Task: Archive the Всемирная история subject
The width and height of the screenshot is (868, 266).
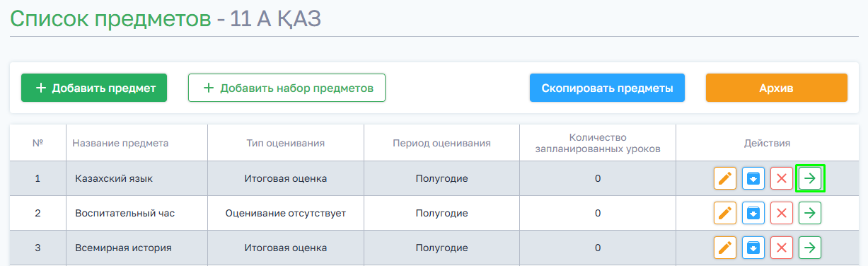Action: pyautogui.click(x=753, y=248)
